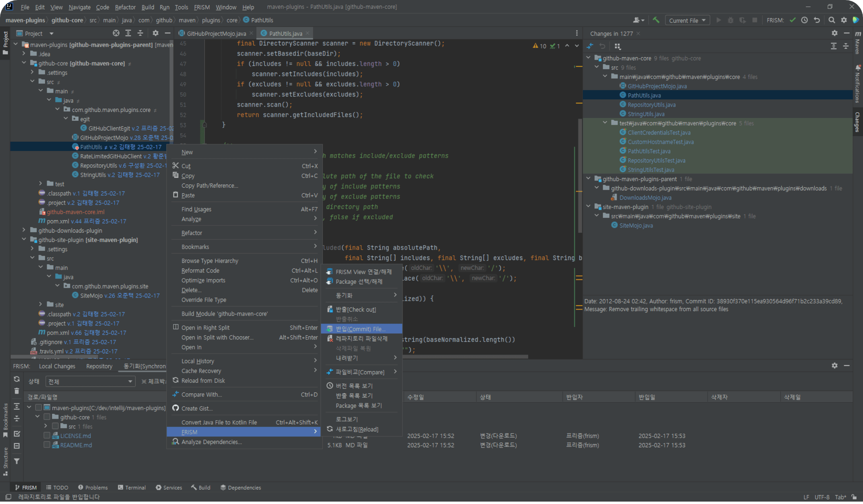Toggle checkbox for maven-plugins root in sync list
This screenshot has height=504, width=863.
click(x=39, y=408)
